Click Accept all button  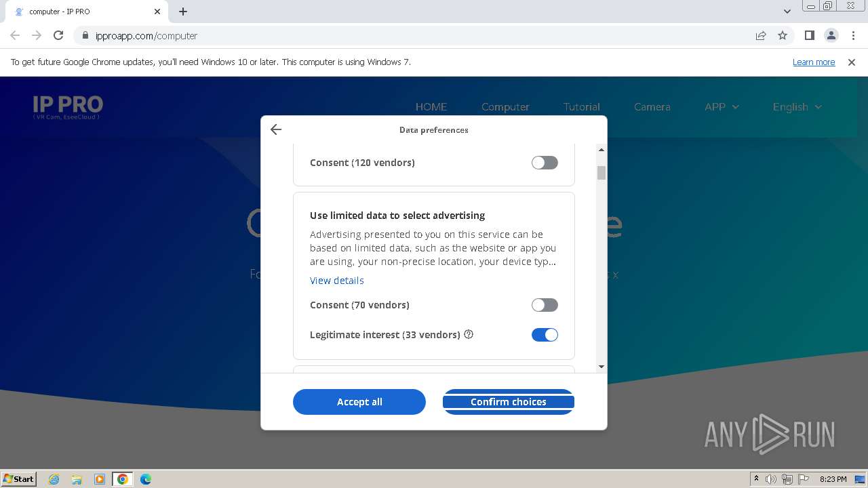pos(359,402)
